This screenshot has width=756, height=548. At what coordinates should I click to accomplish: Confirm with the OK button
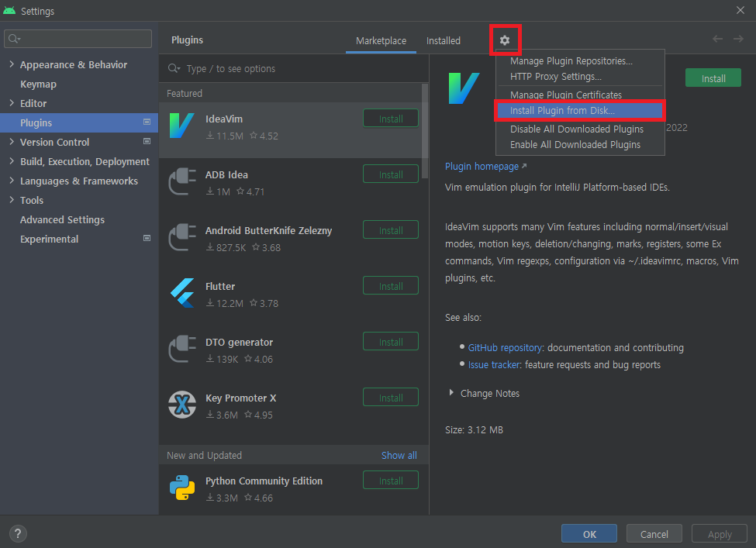(589, 534)
